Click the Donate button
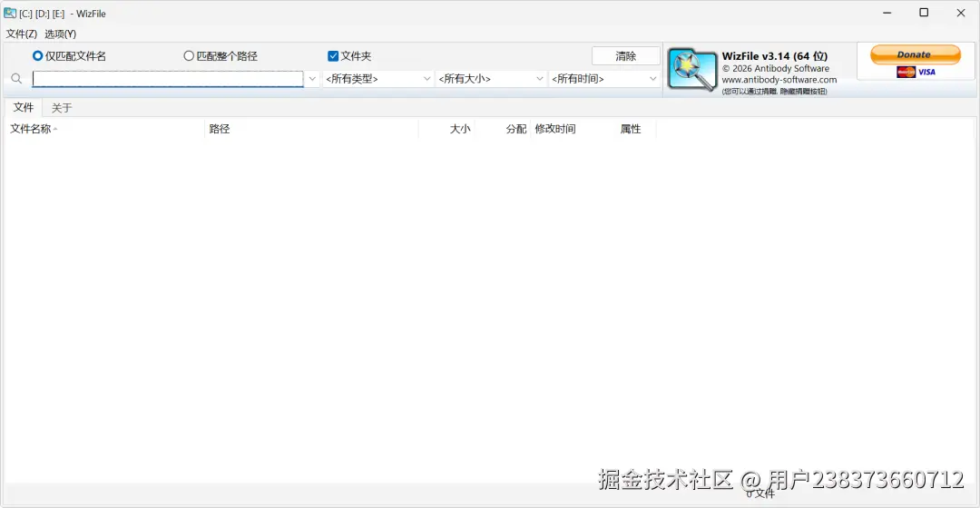 [x=915, y=55]
